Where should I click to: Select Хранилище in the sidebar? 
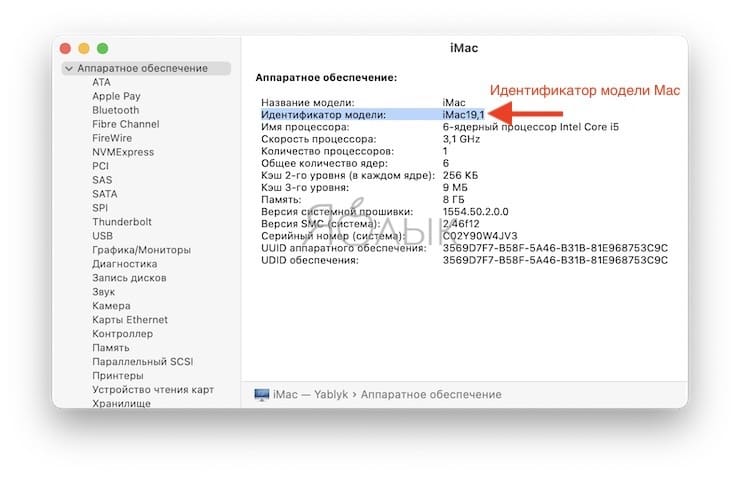tap(121, 403)
